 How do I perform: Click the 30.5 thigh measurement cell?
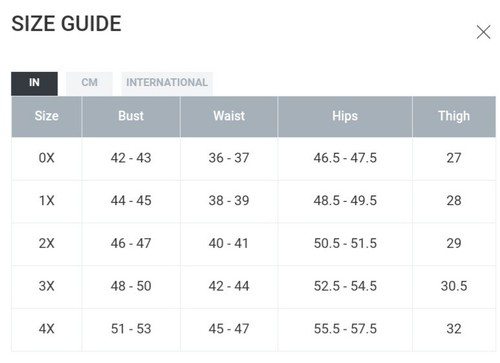454,286
